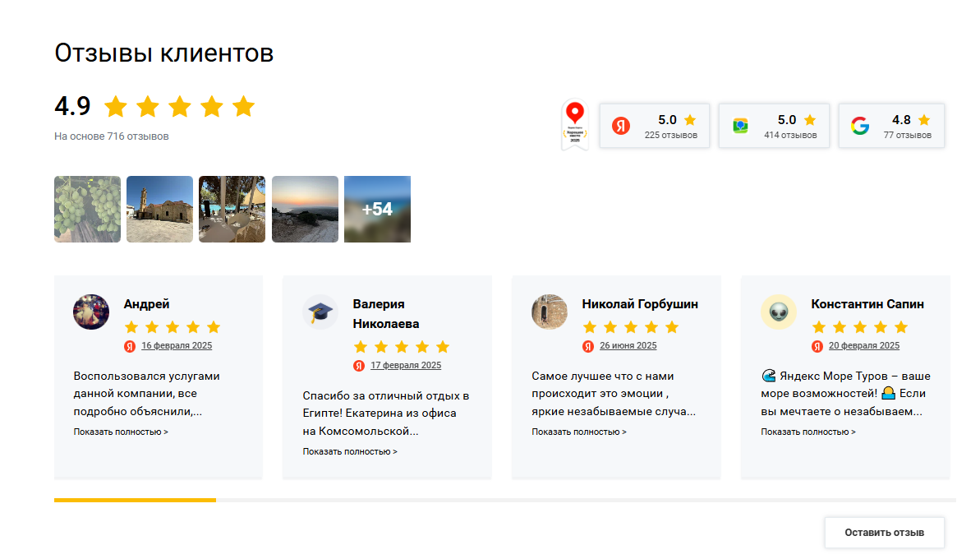Viewport: 980px width, 559px height.
Task: Click Андрей's profile avatar
Action: click(91, 312)
